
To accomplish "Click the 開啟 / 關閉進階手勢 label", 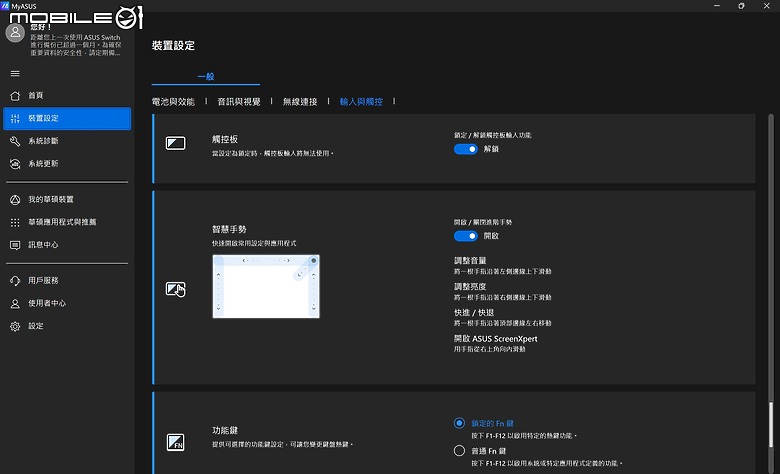I will pyautogui.click(x=483, y=222).
